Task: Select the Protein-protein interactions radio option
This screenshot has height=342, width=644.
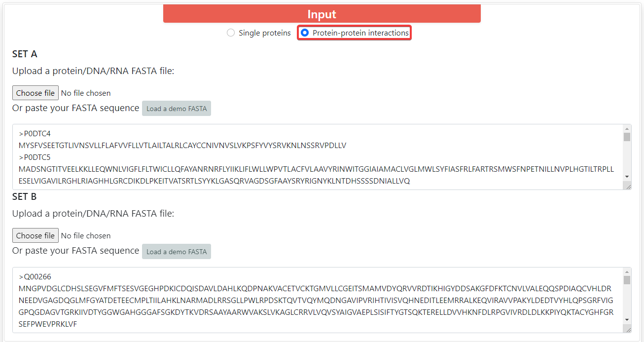Action: 305,33
